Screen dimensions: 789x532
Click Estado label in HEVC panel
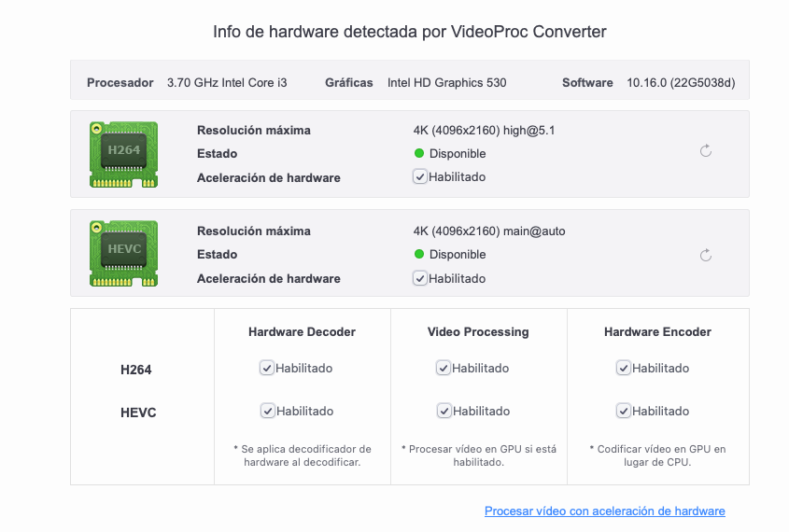217,254
